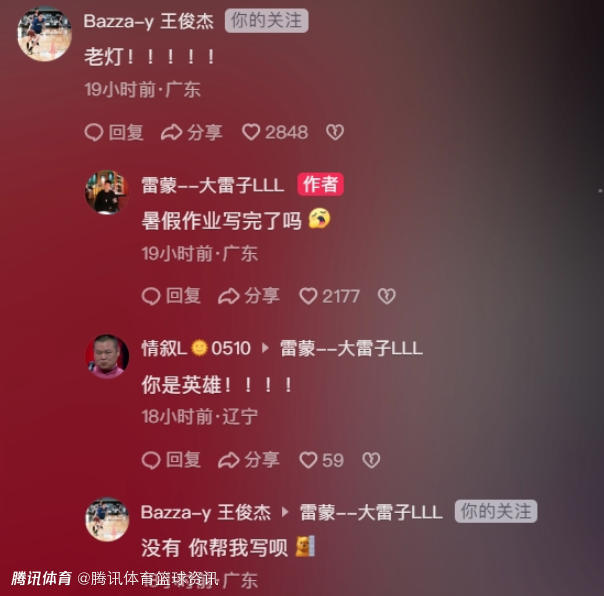Screen dimensions: 604x596
Task: Open Bazza-y 王俊杰's avatar on the top comment
Action: pos(44,34)
